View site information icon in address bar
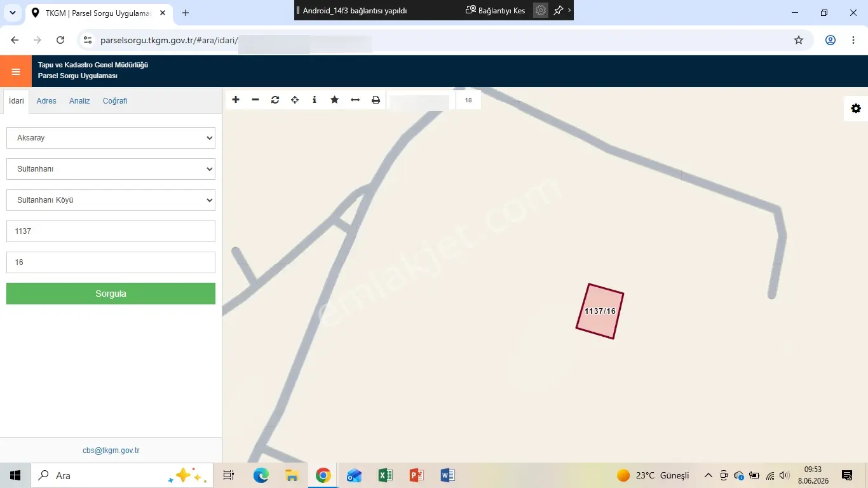 [x=88, y=40]
